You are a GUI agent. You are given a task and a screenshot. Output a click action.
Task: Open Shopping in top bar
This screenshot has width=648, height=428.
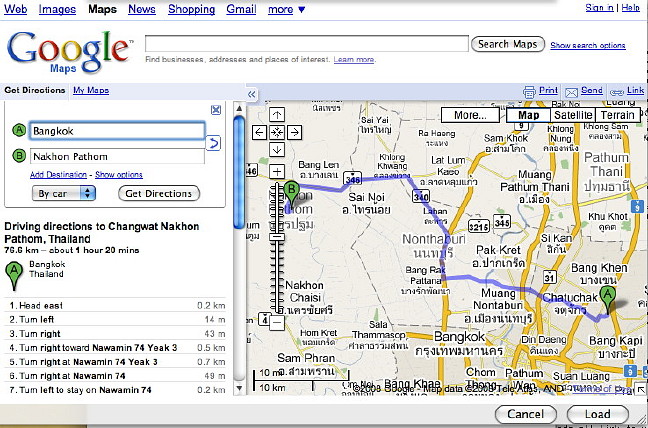tap(191, 9)
